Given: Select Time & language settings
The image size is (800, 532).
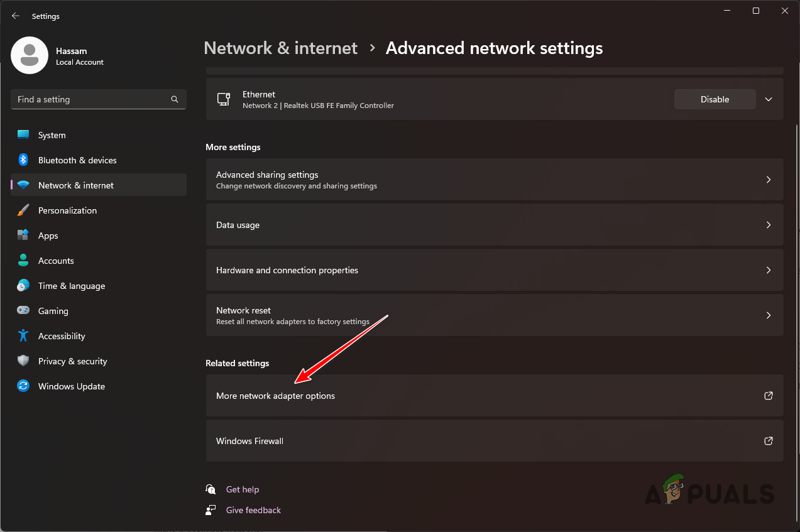Looking at the screenshot, I should [x=71, y=285].
